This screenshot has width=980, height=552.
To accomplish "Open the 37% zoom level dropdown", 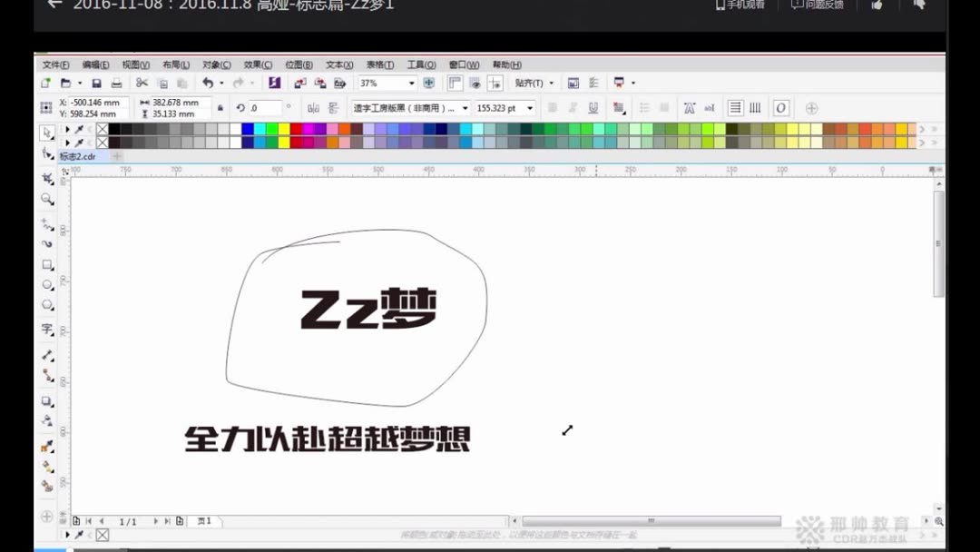I will click(x=410, y=83).
